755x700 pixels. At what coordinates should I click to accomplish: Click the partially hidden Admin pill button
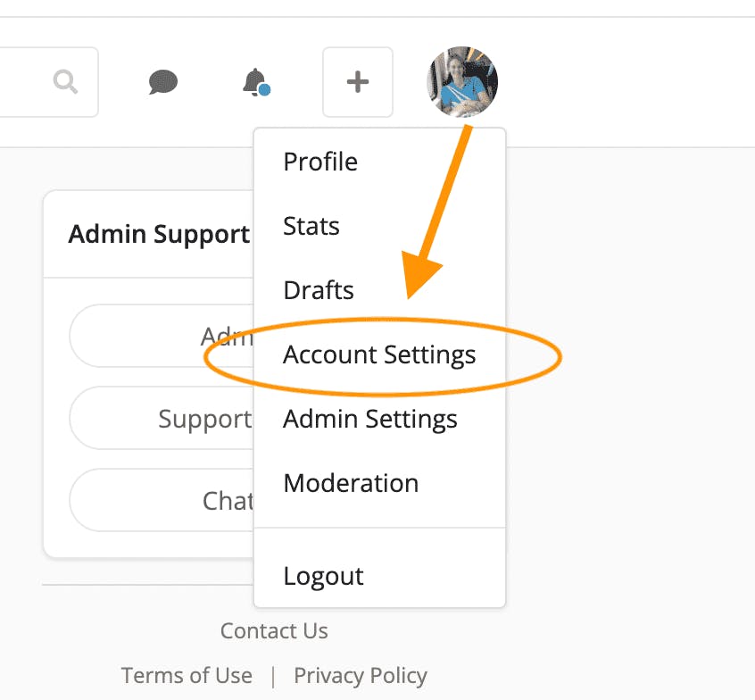click(x=162, y=336)
